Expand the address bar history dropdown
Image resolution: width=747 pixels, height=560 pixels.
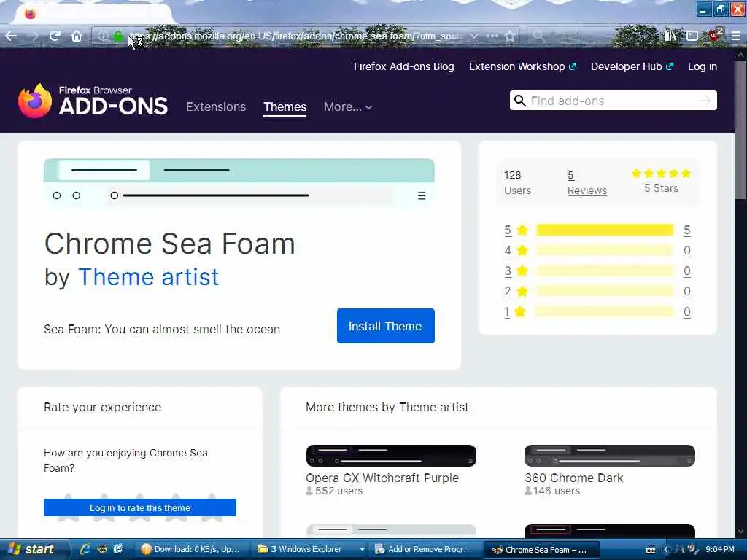click(x=474, y=36)
